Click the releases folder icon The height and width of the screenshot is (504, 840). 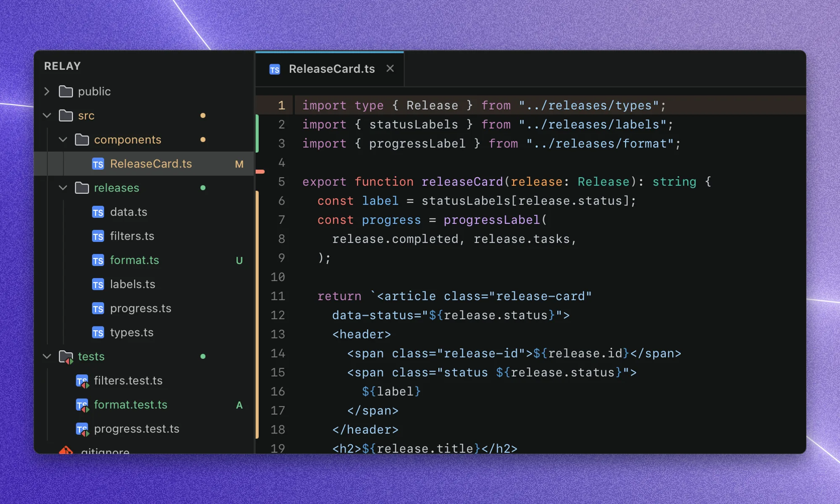tap(82, 188)
